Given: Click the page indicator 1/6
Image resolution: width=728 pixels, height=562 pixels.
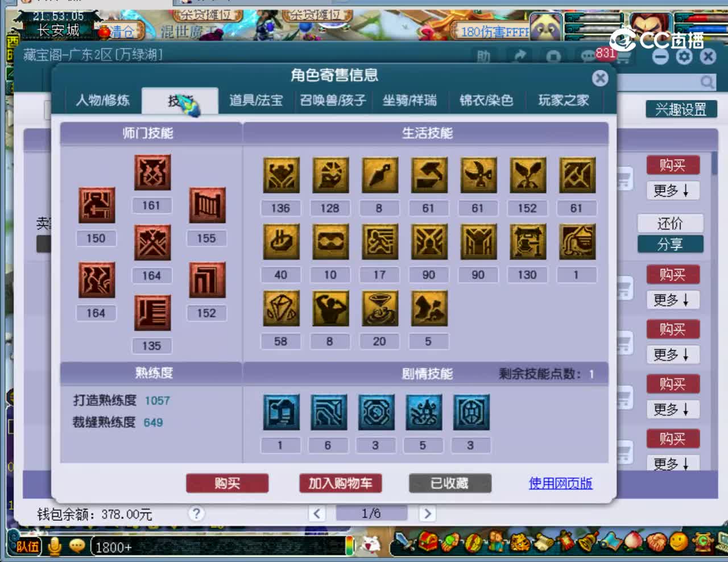Looking at the screenshot, I should pyautogui.click(x=371, y=514).
